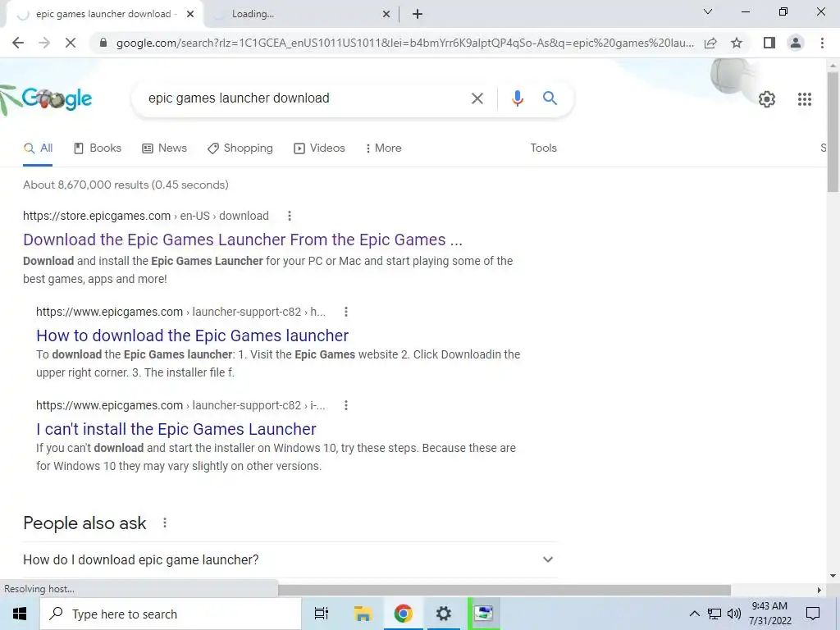Switch to Videos results
This screenshot has width=840, height=630.
[x=319, y=148]
